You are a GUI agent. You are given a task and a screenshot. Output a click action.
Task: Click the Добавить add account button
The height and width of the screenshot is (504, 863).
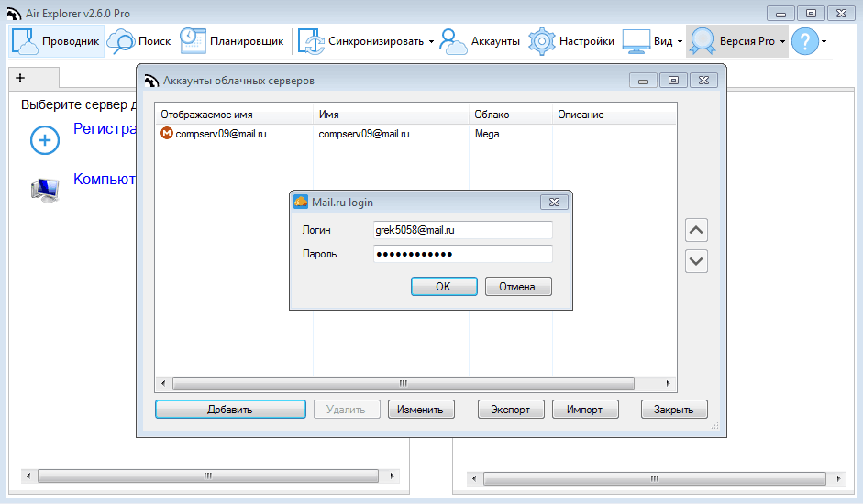point(230,410)
